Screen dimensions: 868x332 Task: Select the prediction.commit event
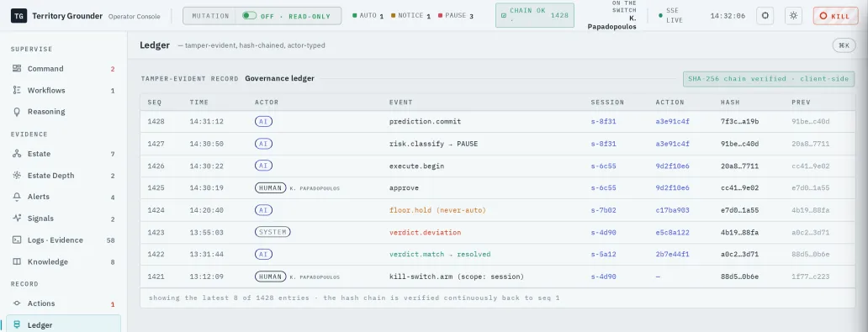pos(425,122)
